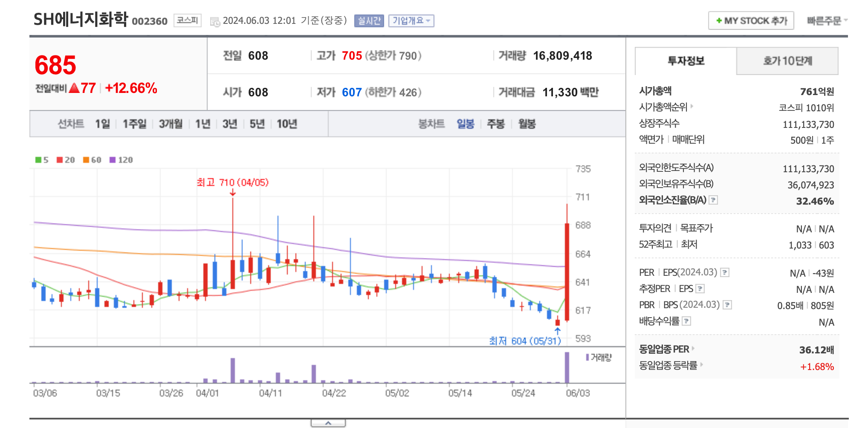This screenshot has height=428, width=868.
Task: Click help icon next to 추정PER EPS
Action: click(700, 289)
